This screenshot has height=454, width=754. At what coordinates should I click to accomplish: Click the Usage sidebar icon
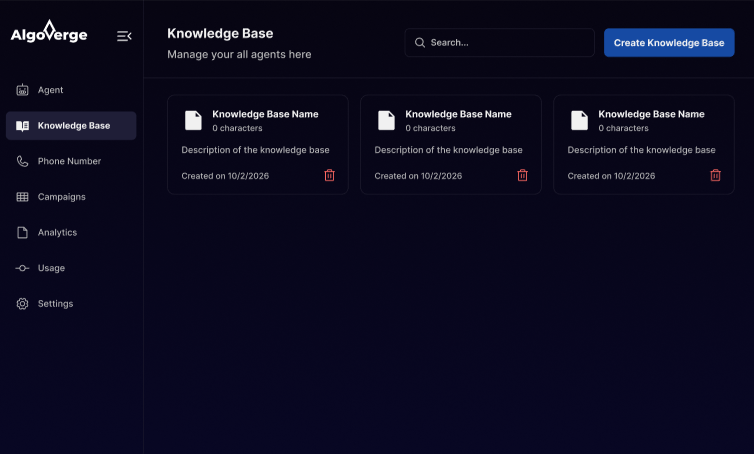tap(23, 268)
